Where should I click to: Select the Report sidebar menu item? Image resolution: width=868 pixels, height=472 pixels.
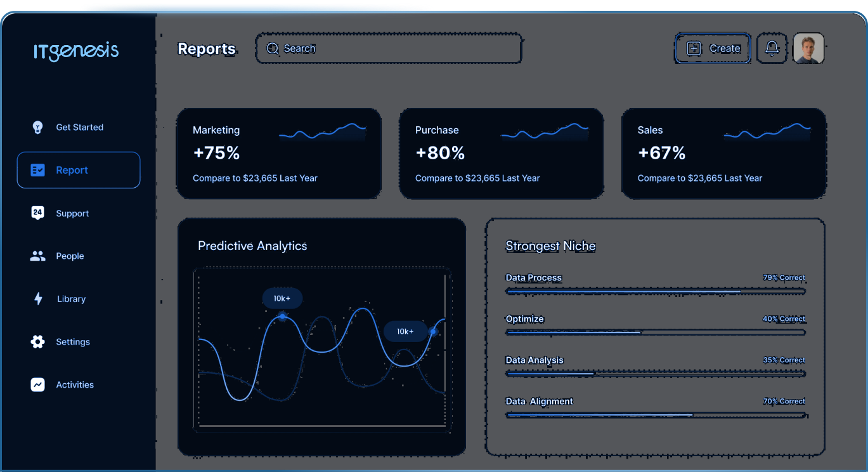tap(79, 170)
